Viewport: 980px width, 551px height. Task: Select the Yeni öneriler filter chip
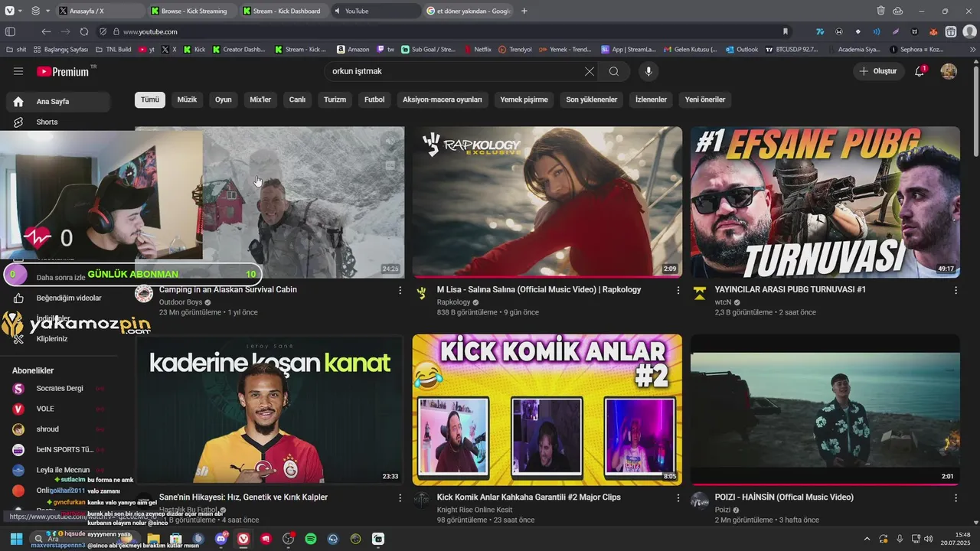[705, 99]
